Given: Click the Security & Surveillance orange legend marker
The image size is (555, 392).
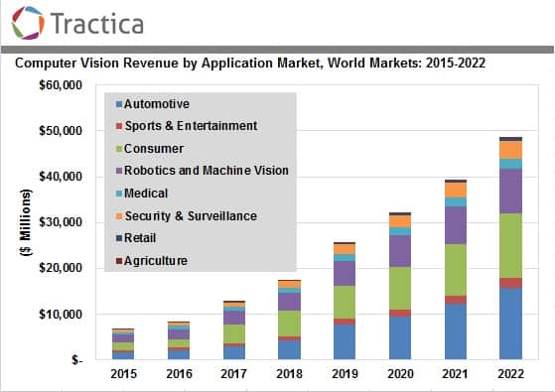Looking at the screenshot, I should 119,215.
